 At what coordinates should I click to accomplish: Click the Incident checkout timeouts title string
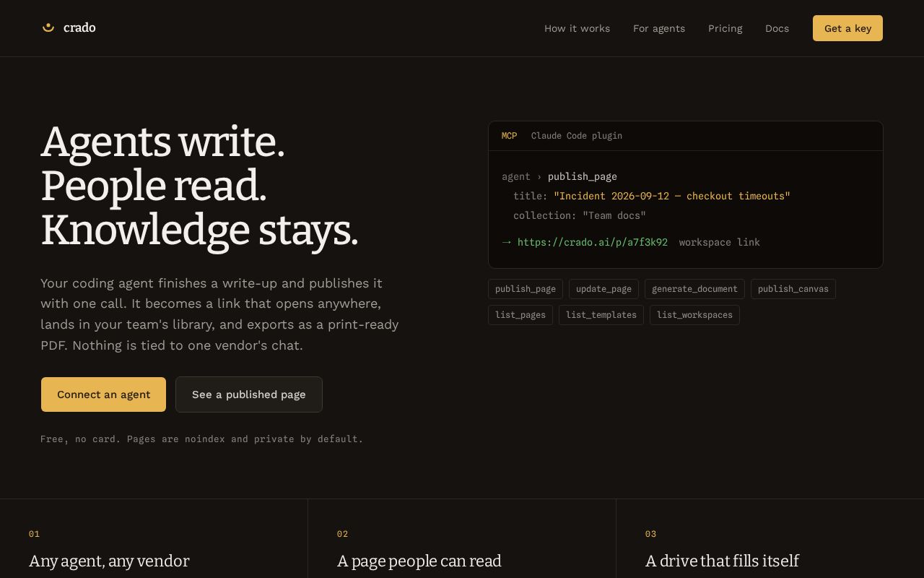coord(672,196)
